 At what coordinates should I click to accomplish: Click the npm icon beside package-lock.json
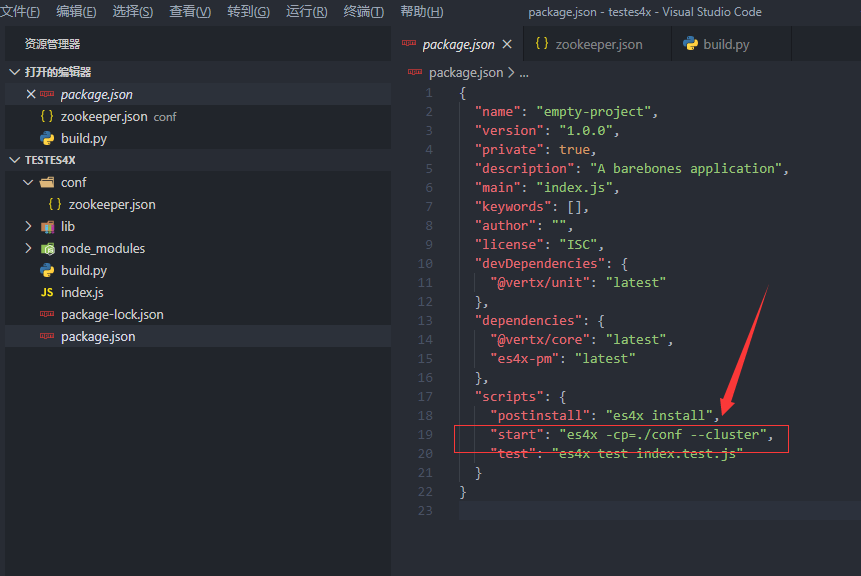47,314
